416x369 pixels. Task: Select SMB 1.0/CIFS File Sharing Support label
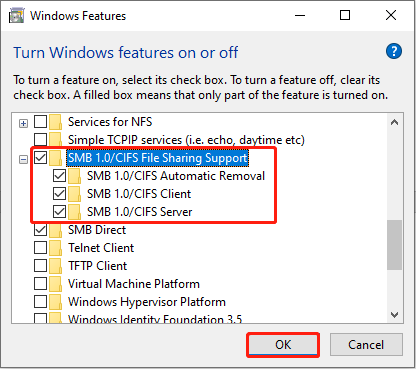pos(158,158)
